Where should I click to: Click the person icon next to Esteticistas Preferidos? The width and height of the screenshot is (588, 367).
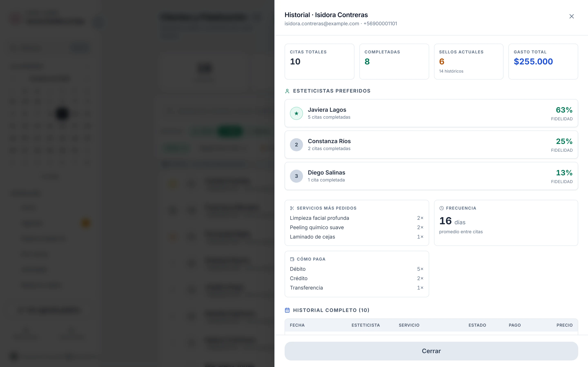(x=287, y=91)
